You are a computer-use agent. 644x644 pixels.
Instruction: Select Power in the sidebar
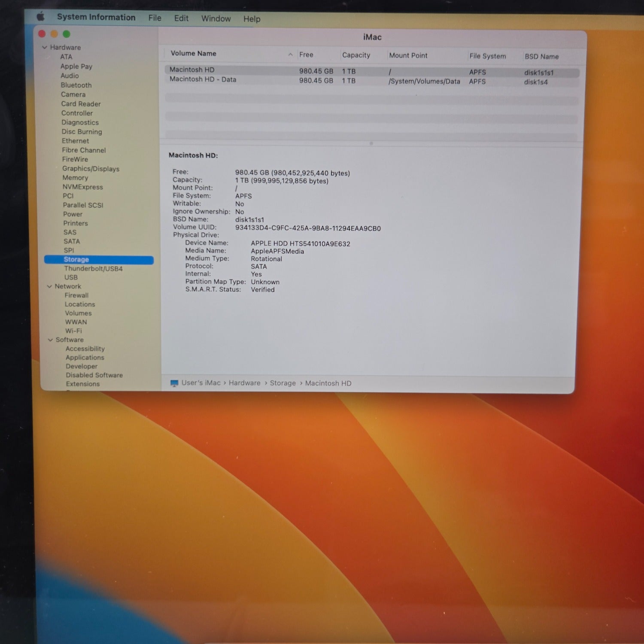tap(73, 214)
